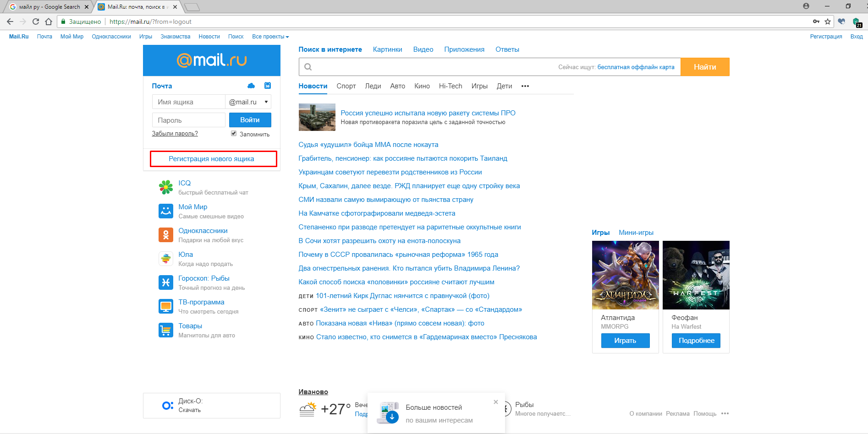Open the Одноклассники orange icon
868x434 pixels.
[165, 235]
